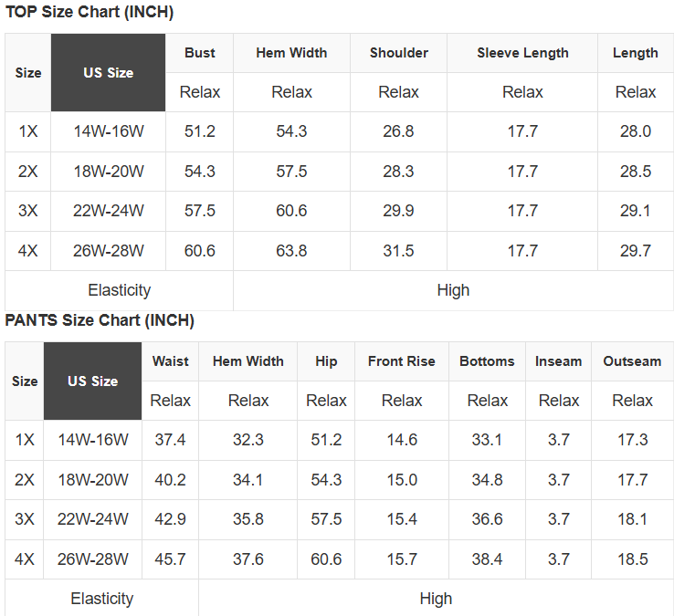674x616 pixels.
Task: Select the dark US Size header in TOP chart
Action: click(108, 73)
